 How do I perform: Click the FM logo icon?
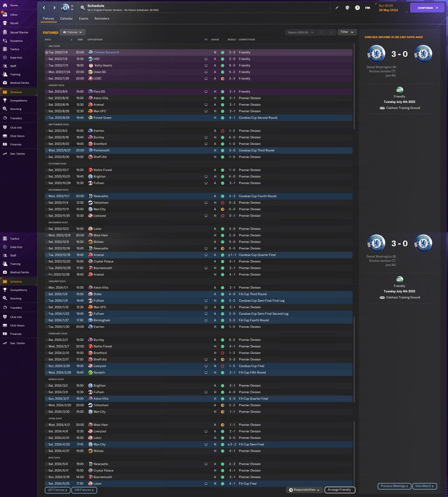coord(367,8)
